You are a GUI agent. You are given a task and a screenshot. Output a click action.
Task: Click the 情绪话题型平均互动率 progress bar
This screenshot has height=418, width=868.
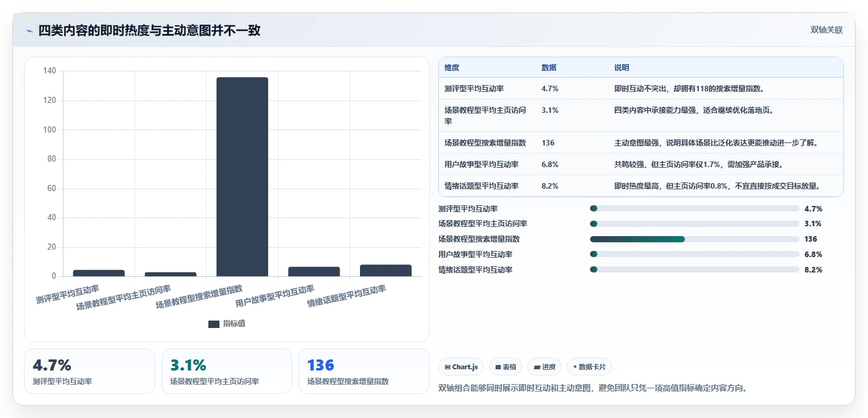click(695, 269)
